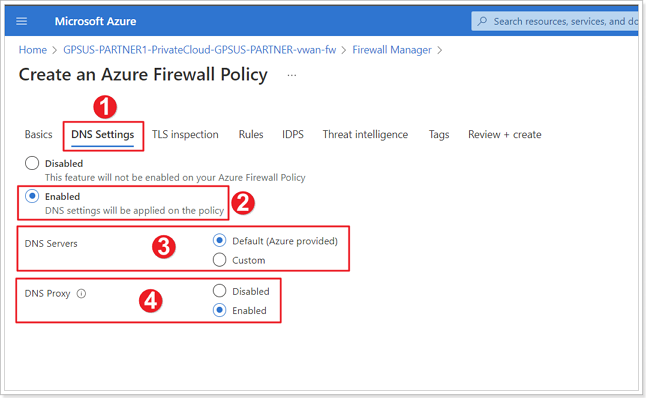Select the Enabled DNS settings radio
This screenshot has height=398, width=646.
(32, 196)
